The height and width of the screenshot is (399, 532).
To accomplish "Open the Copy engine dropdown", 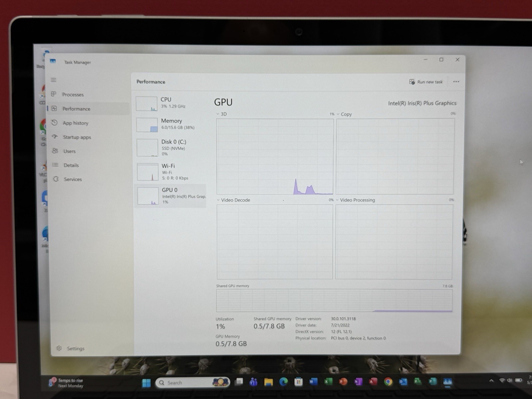I will click(x=338, y=114).
